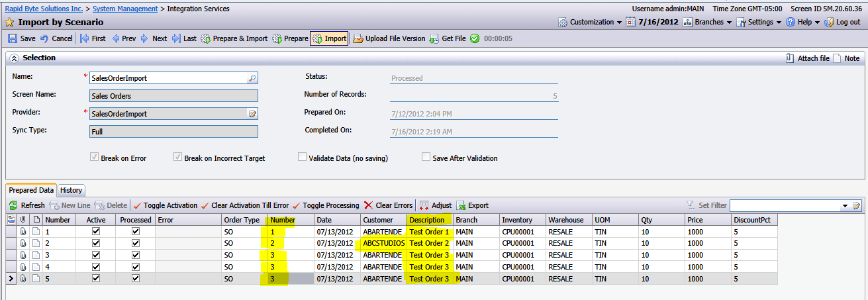Click Clear Activation Till Error
The width and height of the screenshot is (868, 300).
[x=244, y=205]
